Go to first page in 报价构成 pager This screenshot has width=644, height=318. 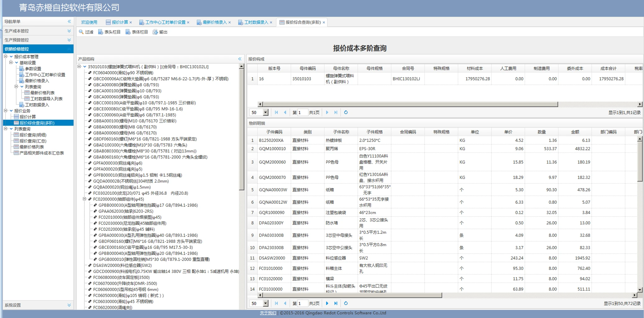click(x=276, y=112)
